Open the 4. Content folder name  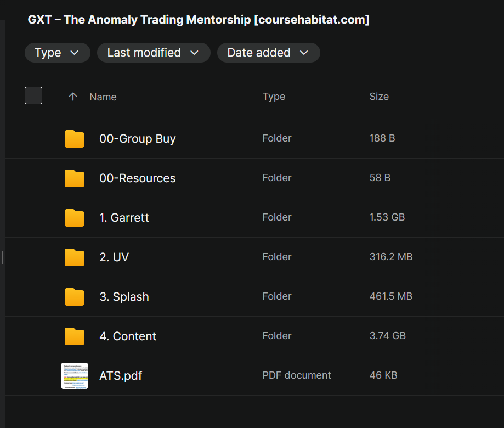pos(128,336)
